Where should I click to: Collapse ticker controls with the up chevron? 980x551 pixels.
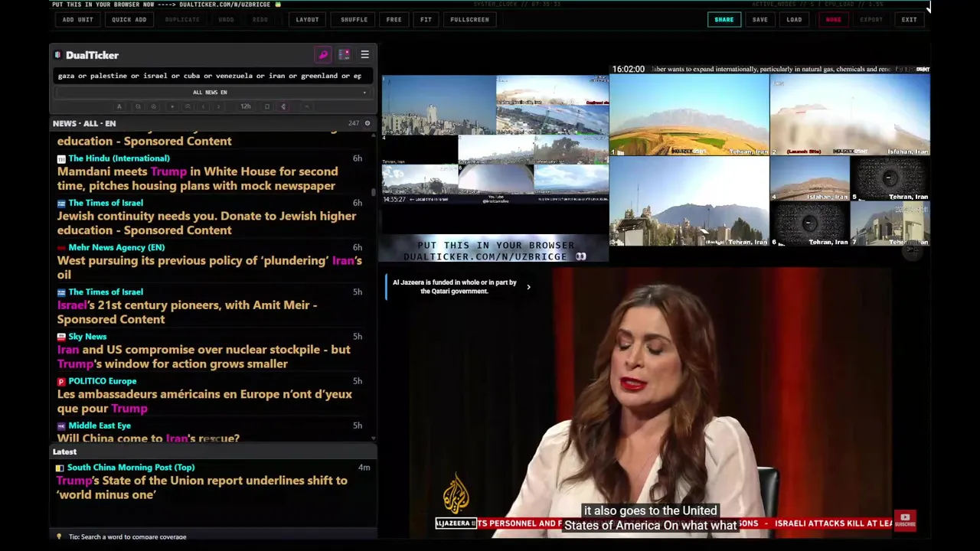[x=306, y=106]
